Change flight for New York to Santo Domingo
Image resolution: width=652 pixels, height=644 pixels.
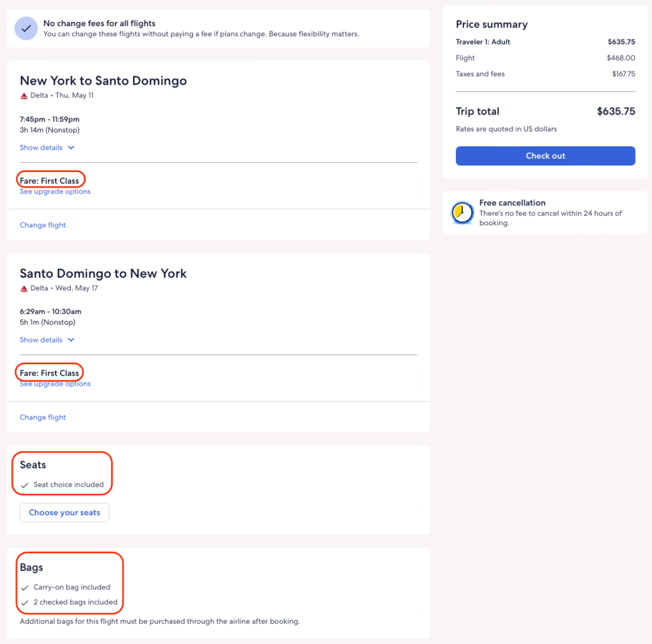click(x=43, y=225)
